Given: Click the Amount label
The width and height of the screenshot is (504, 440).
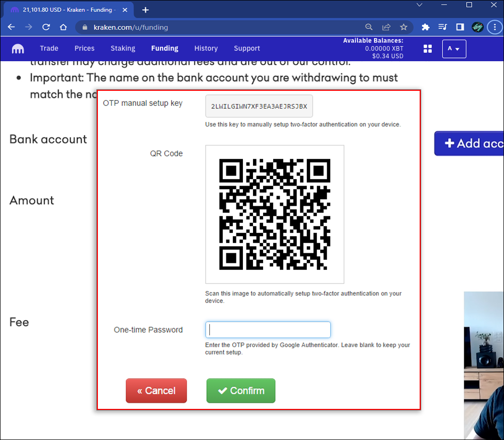Looking at the screenshot, I should point(32,200).
